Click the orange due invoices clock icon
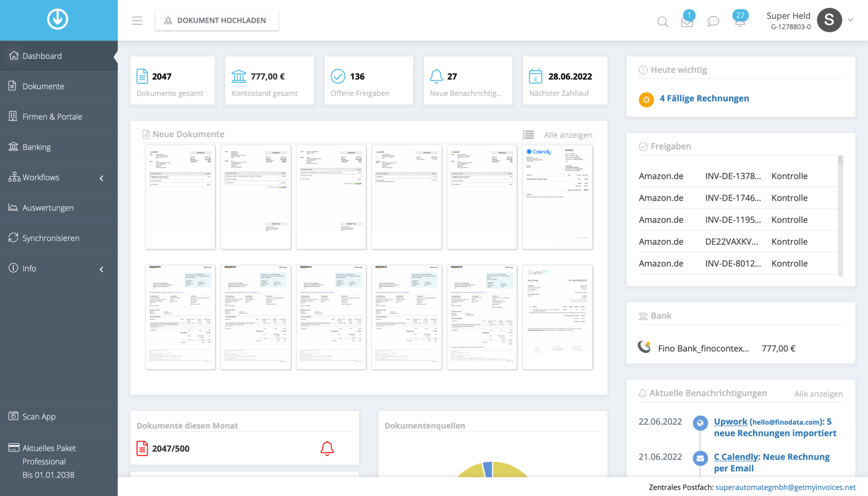The height and width of the screenshot is (496, 868). pyautogui.click(x=646, y=99)
